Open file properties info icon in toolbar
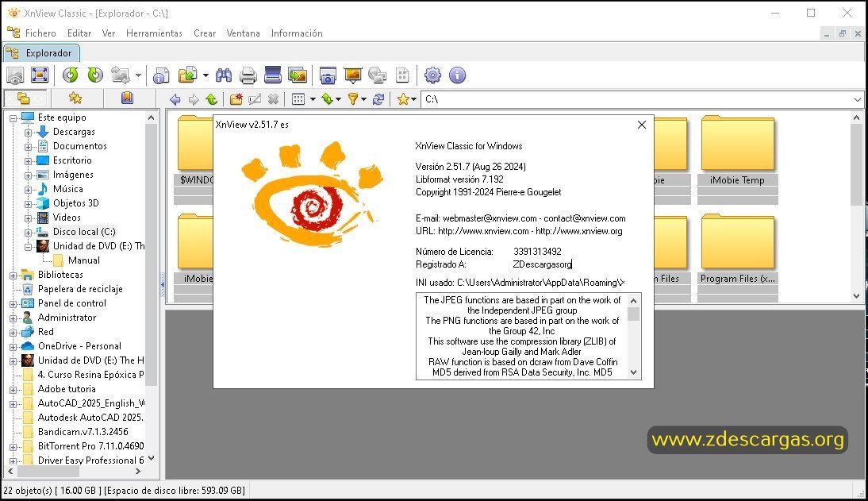Screen dimensions: 868x501 (161, 75)
